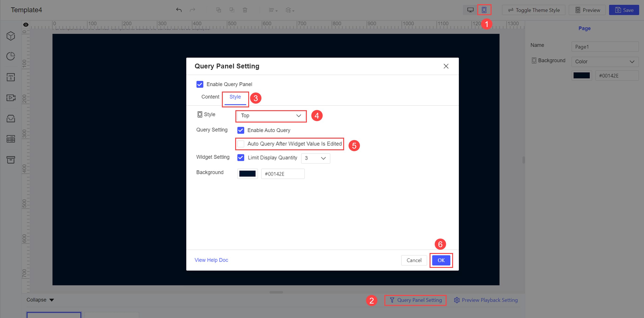Screen dimensions: 644x318
Task: Click the paste icon in top toolbar
Action: coord(232,10)
